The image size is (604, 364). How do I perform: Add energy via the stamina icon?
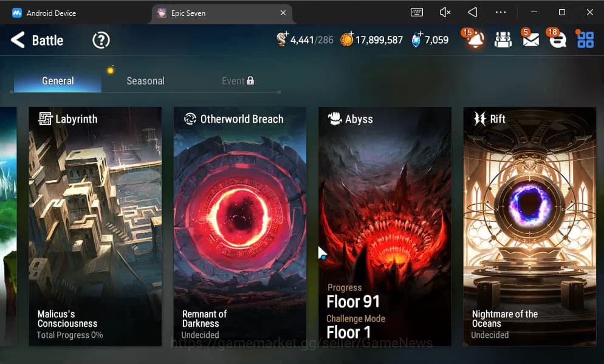click(x=282, y=40)
